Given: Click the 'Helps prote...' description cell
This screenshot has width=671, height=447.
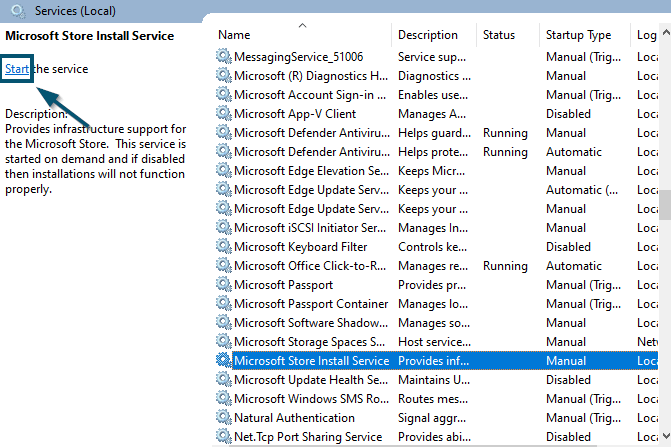Looking at the screenshot, I should [x=433, y=152].
